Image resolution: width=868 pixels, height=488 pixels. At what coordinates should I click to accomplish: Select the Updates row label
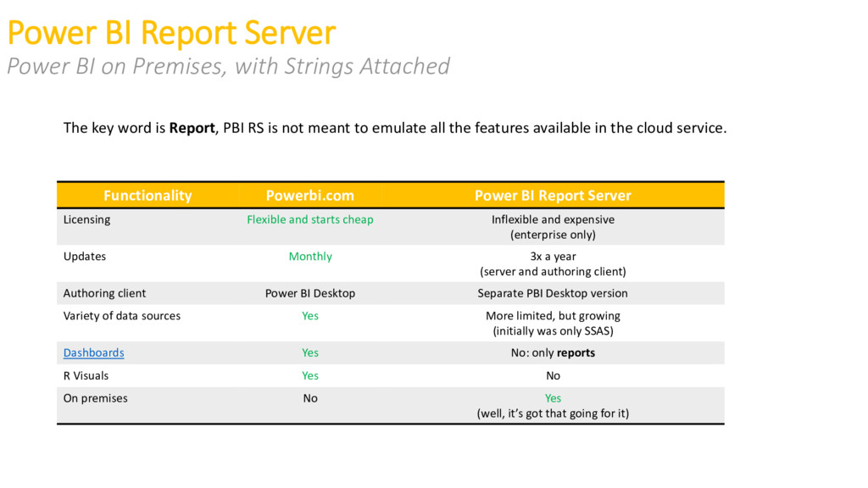(85, 257)
